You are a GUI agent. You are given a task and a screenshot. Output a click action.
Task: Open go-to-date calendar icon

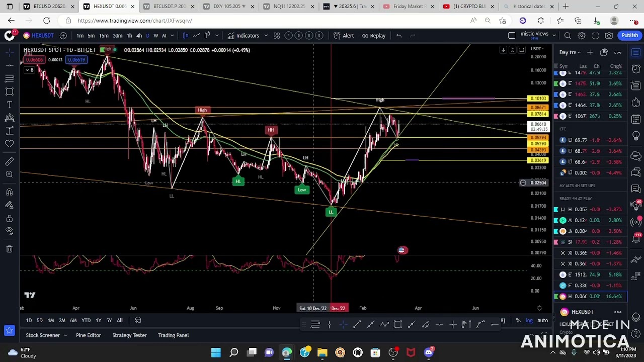(x=138, y=320)
